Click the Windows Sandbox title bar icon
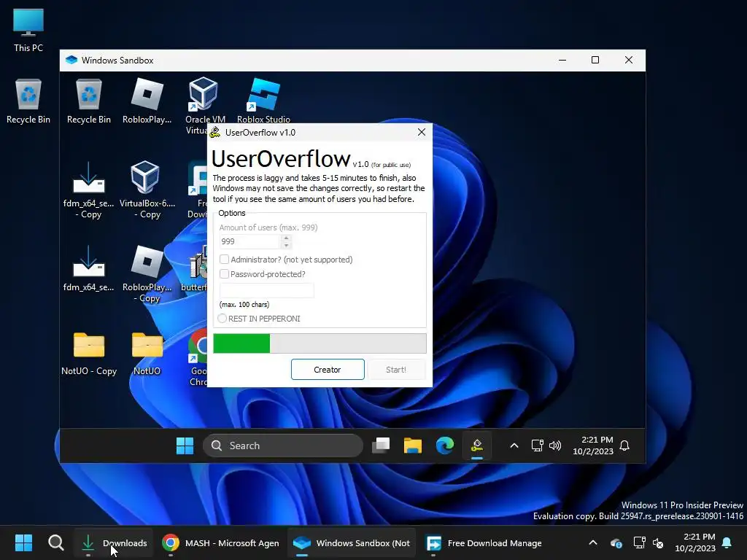747x560 pixels. tap(71, 60)
